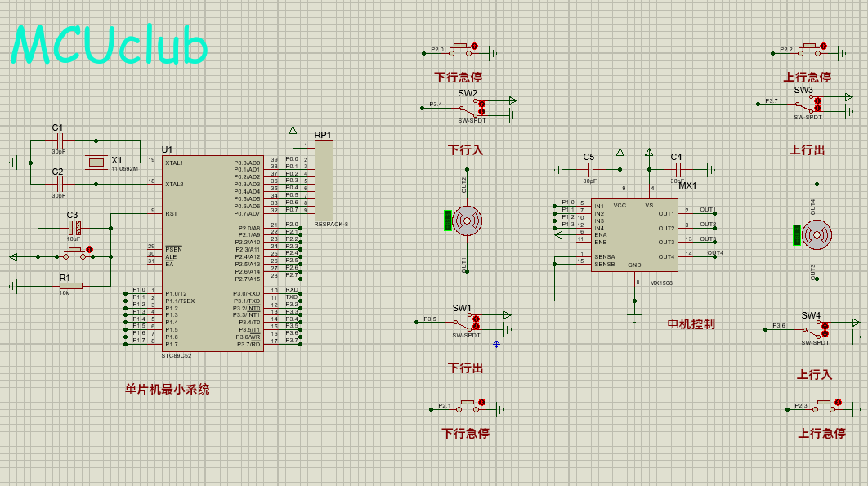
Task: Toggle the SW2 SPDT switch
Action: pyautogui.click(x=472, y=107)
